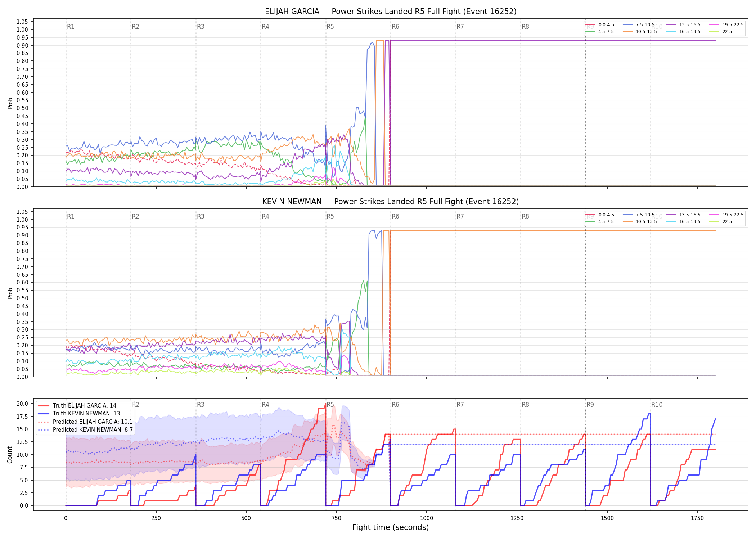This screenshot has width=756, height=540.
Task: Select Predicted ELIJAH GARCIA: 10.1 legend entry
Action: tap(85, 422)
